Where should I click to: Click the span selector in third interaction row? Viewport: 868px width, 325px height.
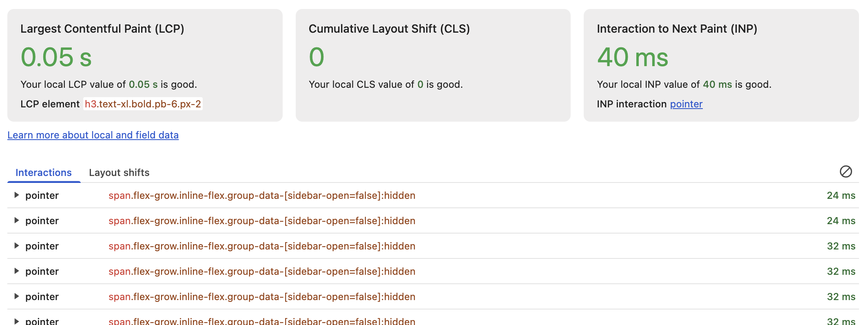[262, 246]
